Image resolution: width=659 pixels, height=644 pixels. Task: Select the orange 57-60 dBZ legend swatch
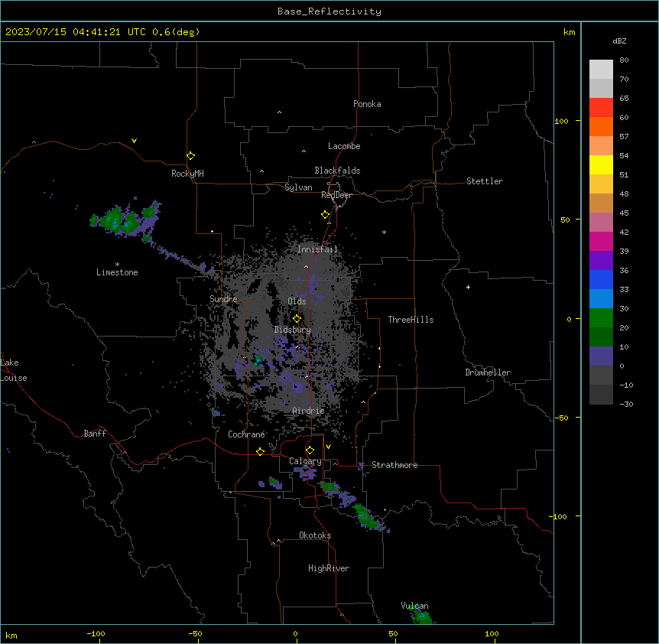(x=601, y=126)
